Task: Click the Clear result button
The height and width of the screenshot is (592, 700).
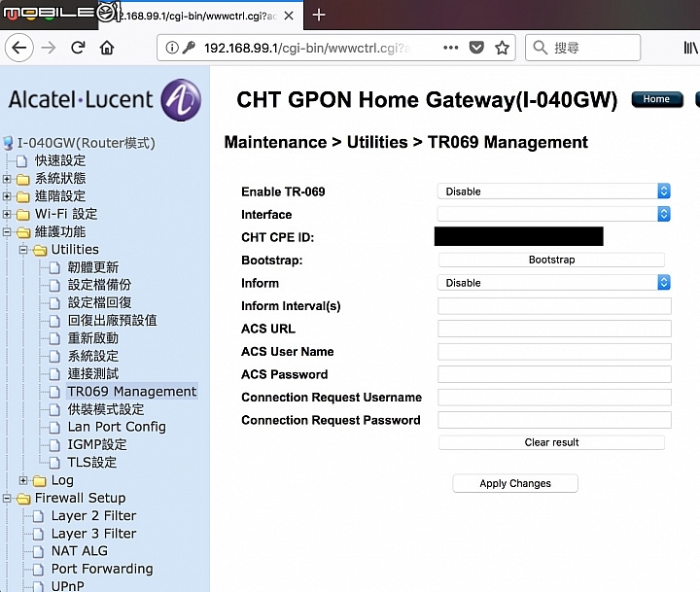Action: [x=551, y=442]
